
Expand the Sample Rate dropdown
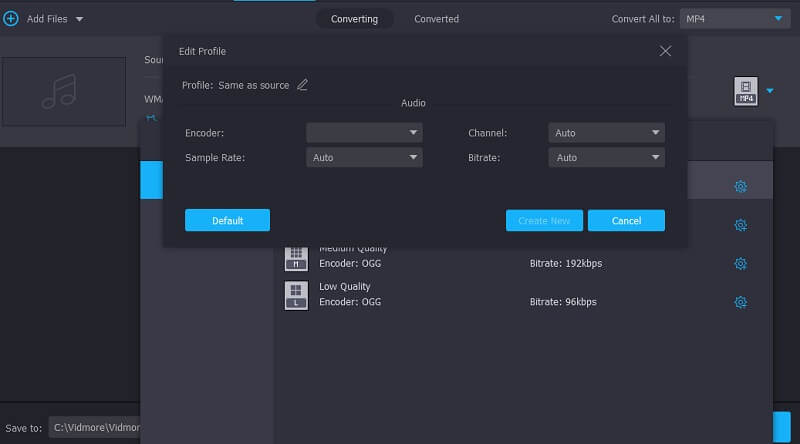click(364, 158)
